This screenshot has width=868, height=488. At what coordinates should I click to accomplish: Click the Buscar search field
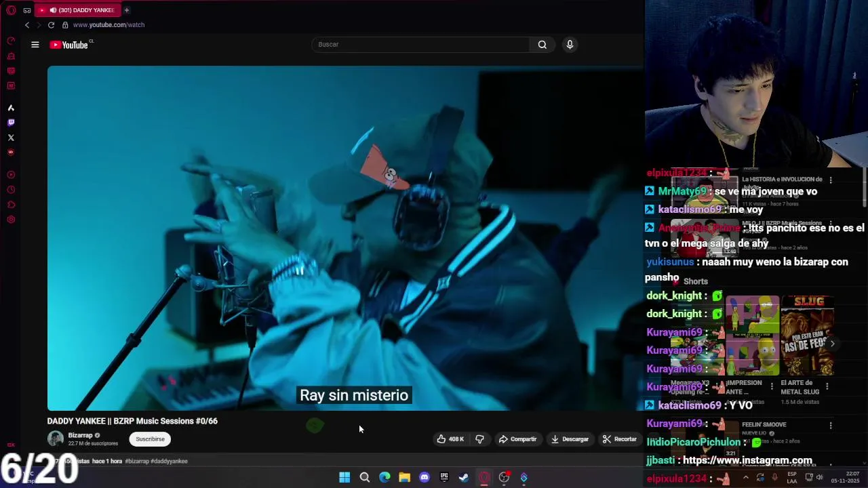pos(420,45)
